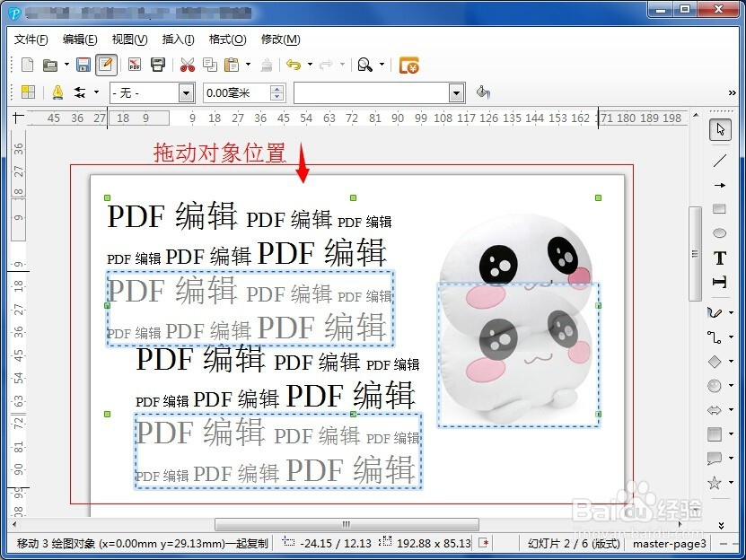
Task: Activate the Selection arrow tool
Action: (x=720, y=128)
